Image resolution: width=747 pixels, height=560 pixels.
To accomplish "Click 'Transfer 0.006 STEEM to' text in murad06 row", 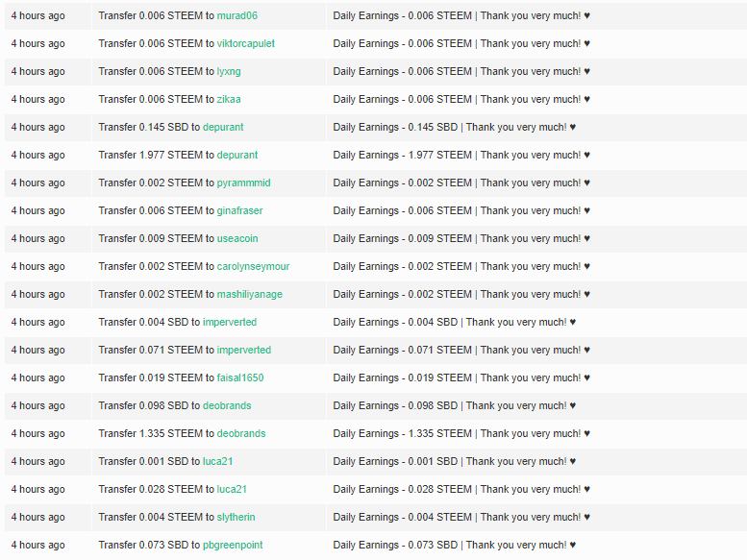I will pyautogui.click(x=157, y=15).
